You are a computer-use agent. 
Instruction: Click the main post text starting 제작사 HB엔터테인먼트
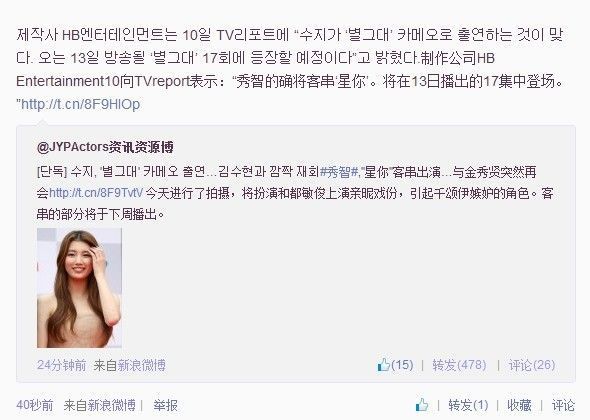290,69
